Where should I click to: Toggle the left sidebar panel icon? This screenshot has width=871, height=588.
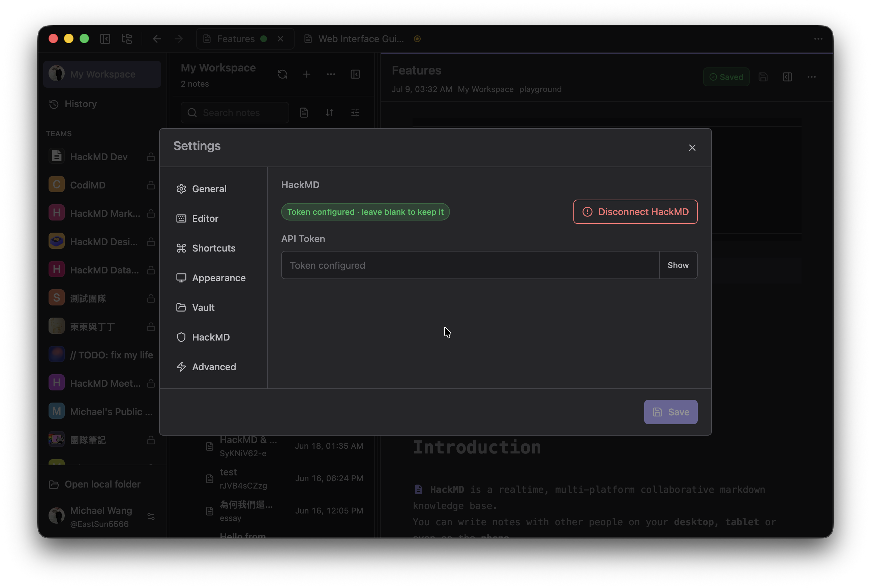pos(105,38)
